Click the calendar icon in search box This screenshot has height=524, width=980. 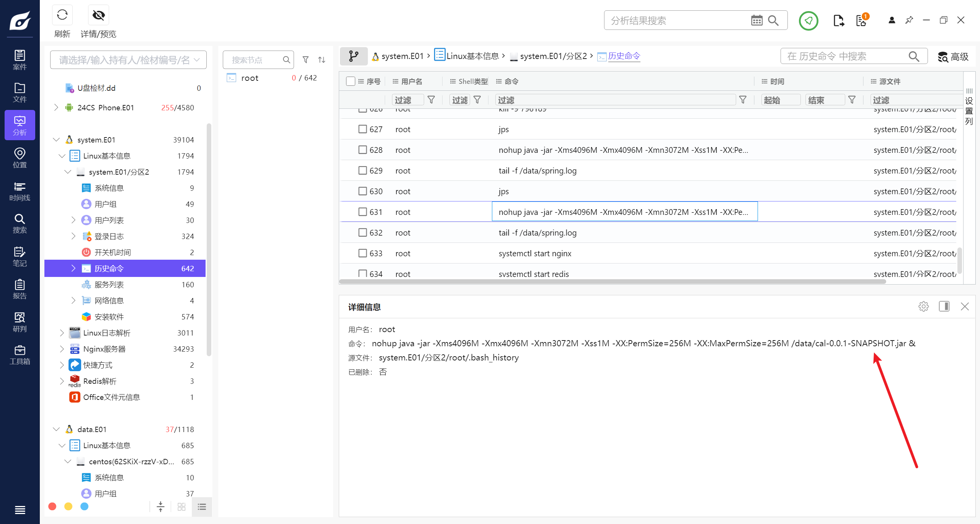click(x=756, y=20)
